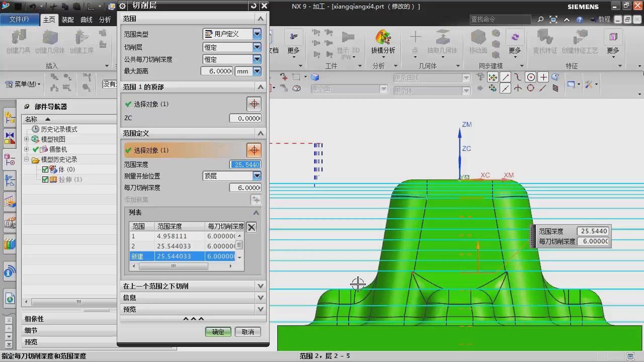
Task: Click the 拔模分析 draft analysis icon
Action: click(x=383, y=38)
